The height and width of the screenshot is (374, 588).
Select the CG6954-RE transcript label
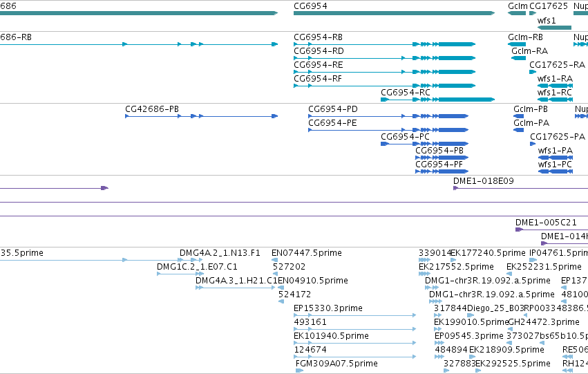point(319,65)
